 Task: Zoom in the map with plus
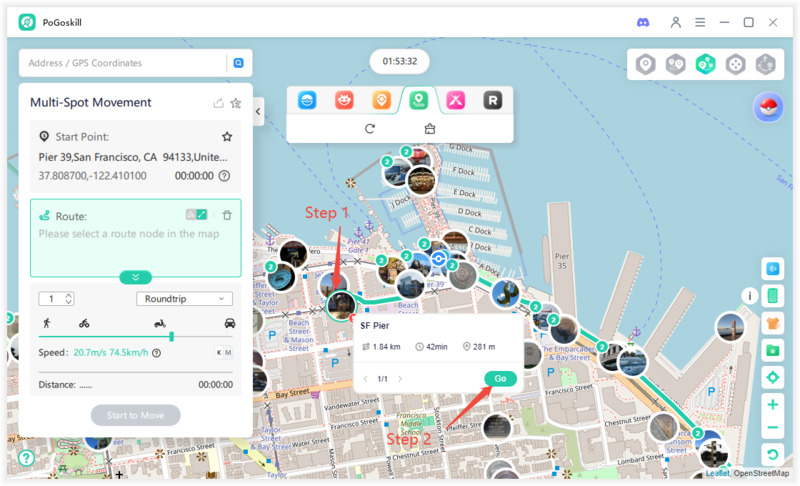(x=772, y=404)
